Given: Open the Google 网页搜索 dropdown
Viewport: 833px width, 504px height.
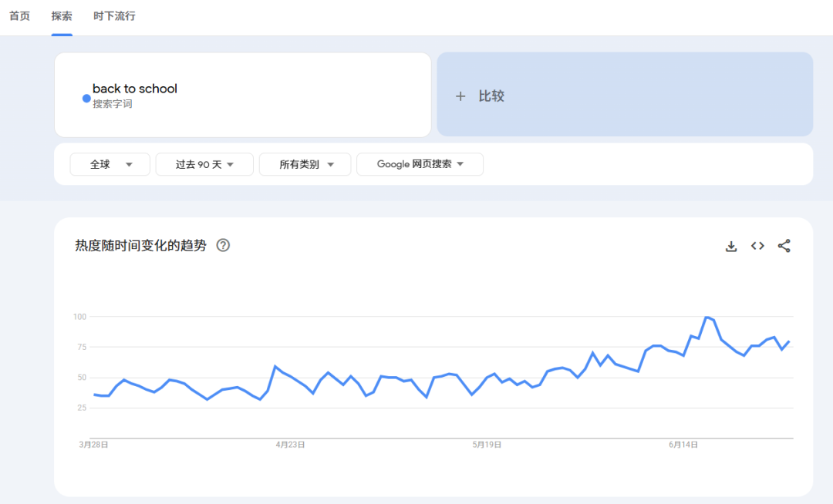Looking at the screenshot, I should pyautogui.click(x=420, y=164).
